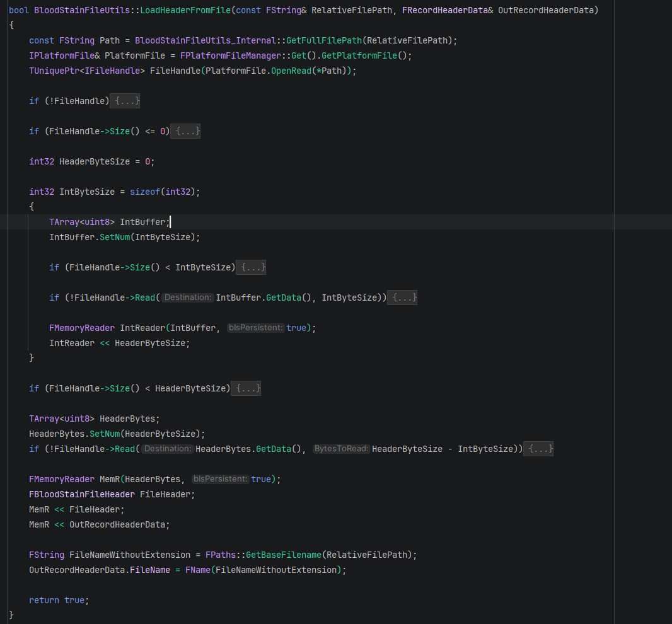Click IntBuffer.SetNum call
Screen dimensions: 672x624
124,237
